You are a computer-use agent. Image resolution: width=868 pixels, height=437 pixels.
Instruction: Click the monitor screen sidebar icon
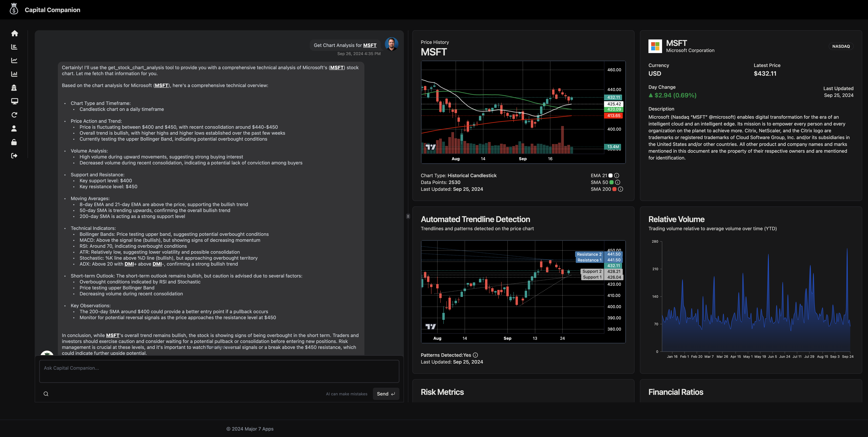pyautogui.click(x=14, y=101)
